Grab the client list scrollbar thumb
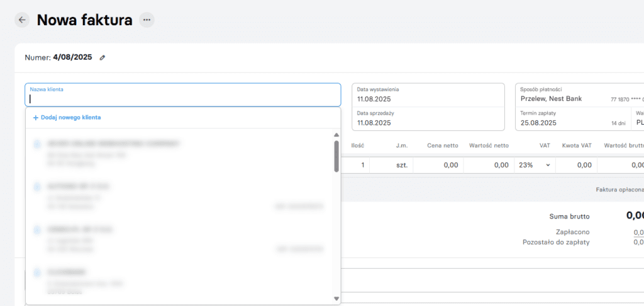This screenshot has width=644, height=306. [336, 156]
